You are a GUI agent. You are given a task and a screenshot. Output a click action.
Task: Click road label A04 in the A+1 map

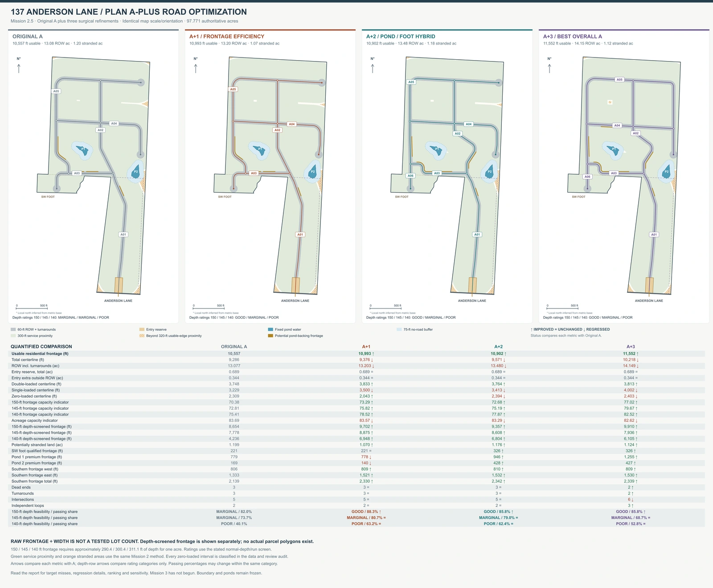coord(291,124)
